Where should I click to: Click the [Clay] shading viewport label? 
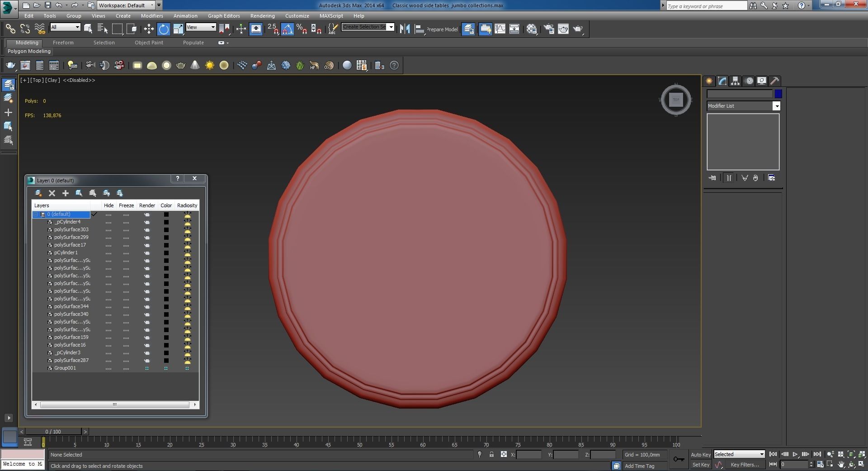click(x=52, y=80)
